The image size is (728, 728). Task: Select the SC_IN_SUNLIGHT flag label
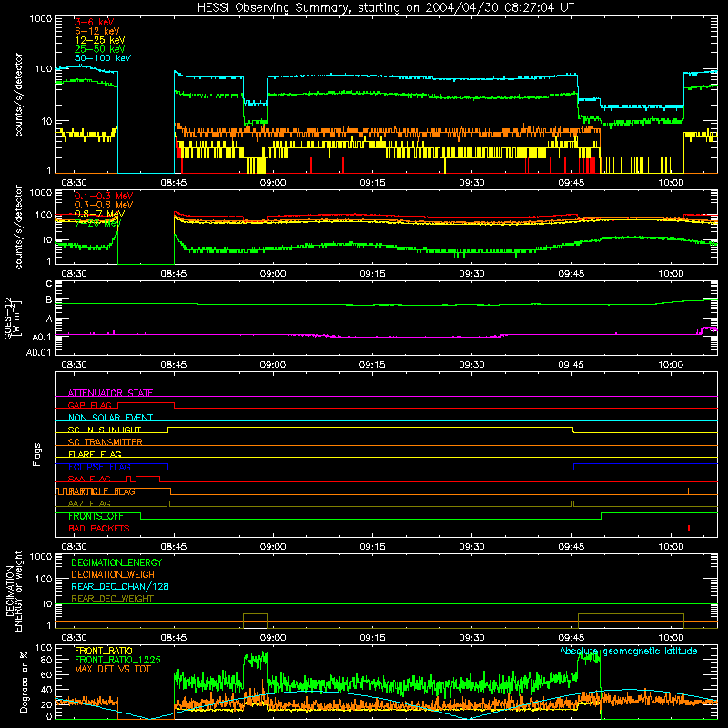[105, 430]
